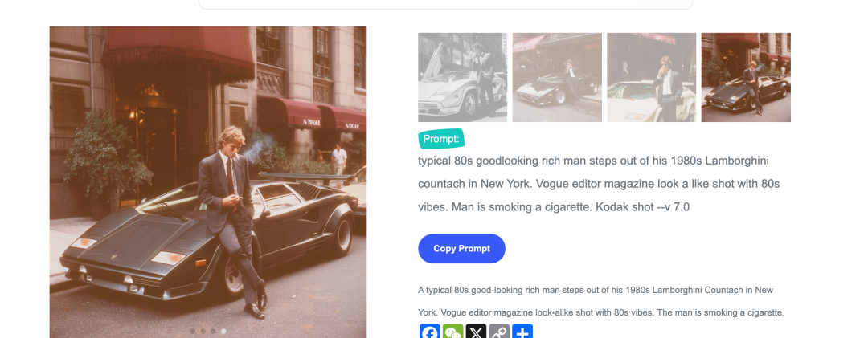Viewport: 868px width, 338px height.
Task: Select the third thumbnail image
Action: coord(652,77)
